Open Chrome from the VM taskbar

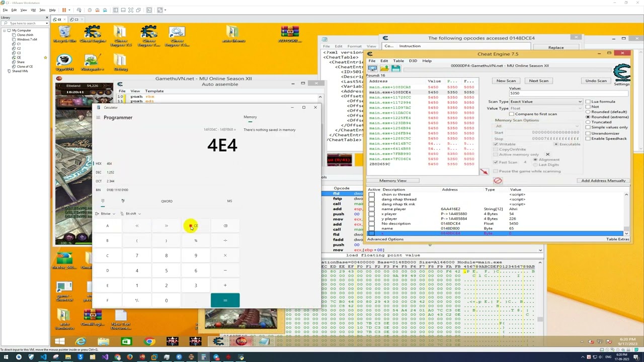click(x=149, y=342)
